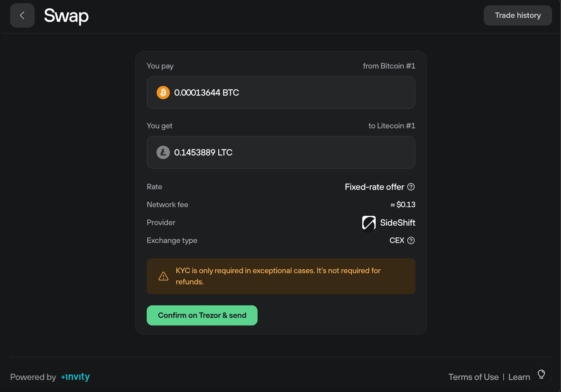Open the Terms of Use
Image resolution: width=561 pixels, height=392 pixels.
click(x=474, y=377)
